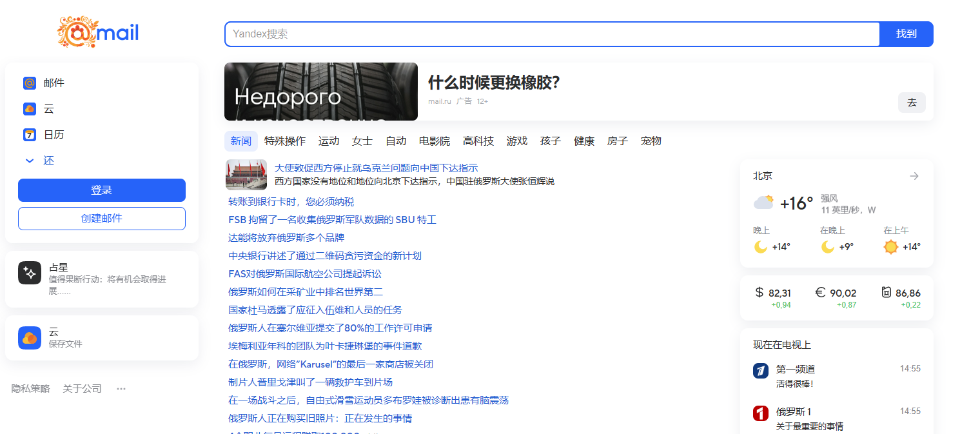980x434 pixels.
Task: Click the 活得很棒! program title
Action: [x=794, y=384]
